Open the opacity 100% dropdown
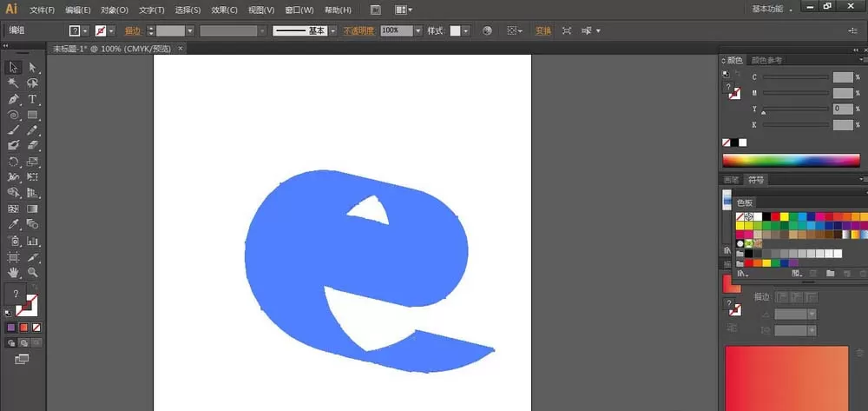Image resolution: width=868 pixels, height=411 pixels. (418, 31)
